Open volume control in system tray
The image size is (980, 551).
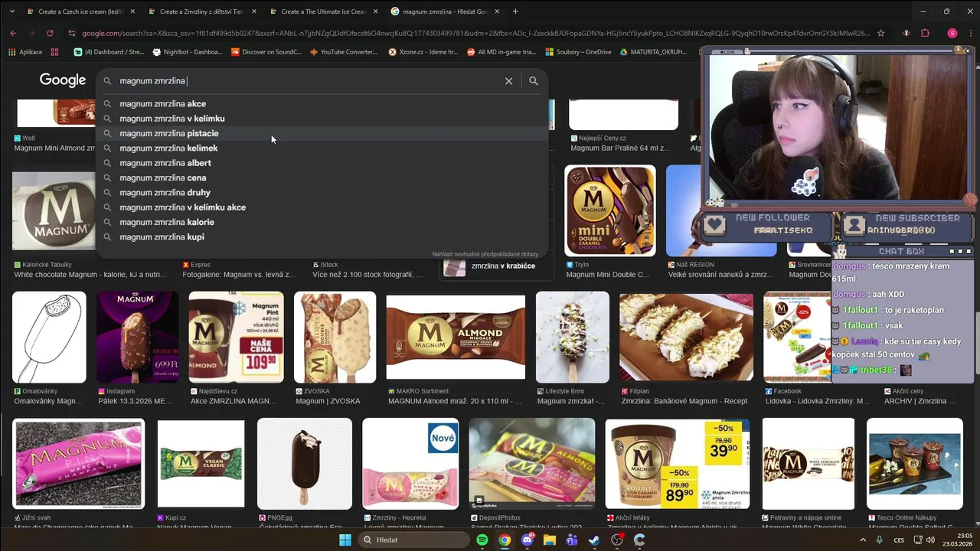point(930,540)
